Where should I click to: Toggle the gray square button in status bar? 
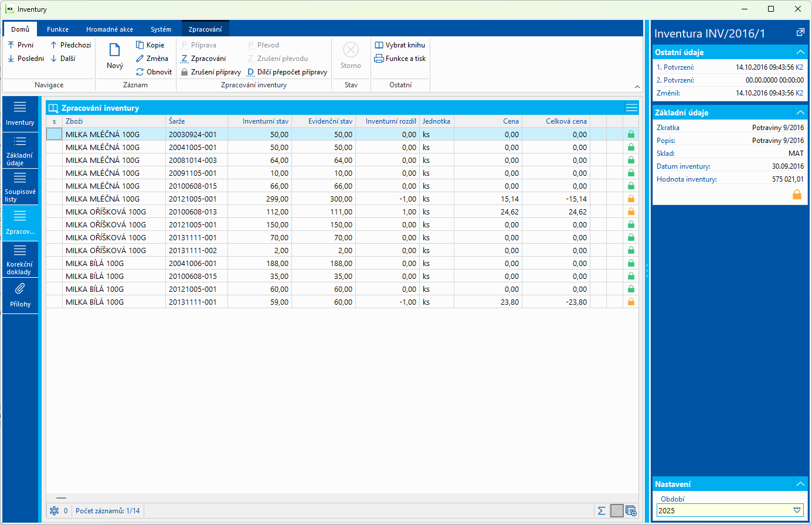coord(617,511)
